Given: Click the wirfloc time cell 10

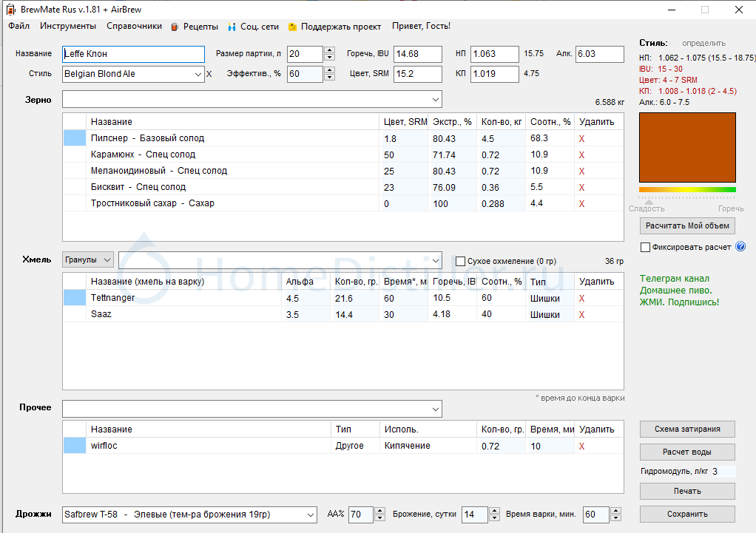Looking at the screenshot, I should pyautogui.click(x=550, y=447).
